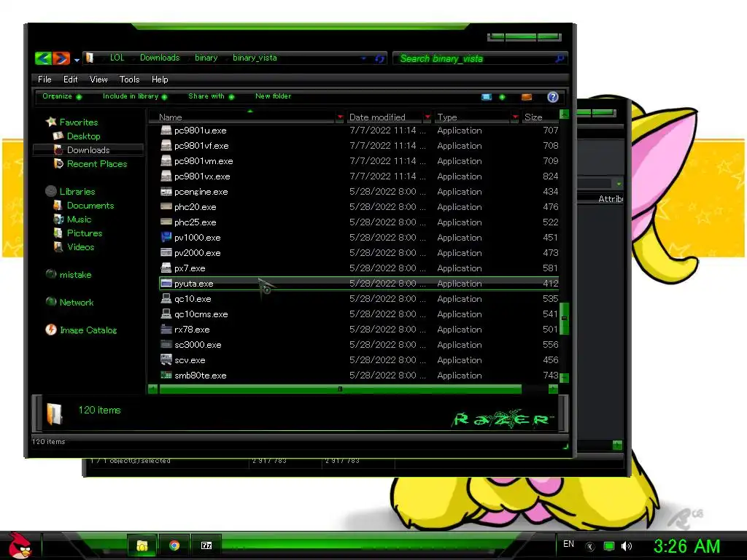
Task: Open the Name column filter dropdown
Action: click(340, 117)
